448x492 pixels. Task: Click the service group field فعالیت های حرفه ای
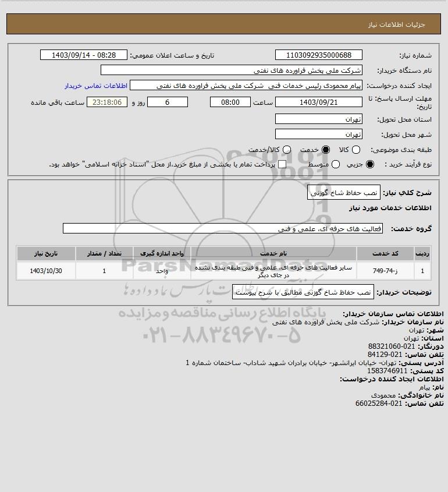point(223,229)
